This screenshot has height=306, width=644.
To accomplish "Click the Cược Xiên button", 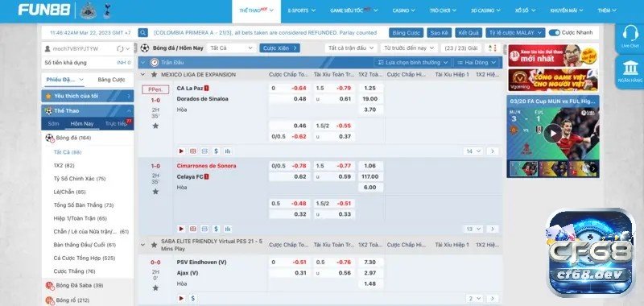I will click(x=279, y=48).
